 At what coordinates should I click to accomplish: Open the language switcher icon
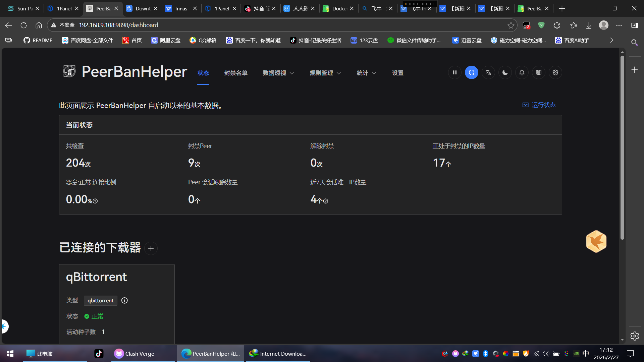[x=488, y=72]
